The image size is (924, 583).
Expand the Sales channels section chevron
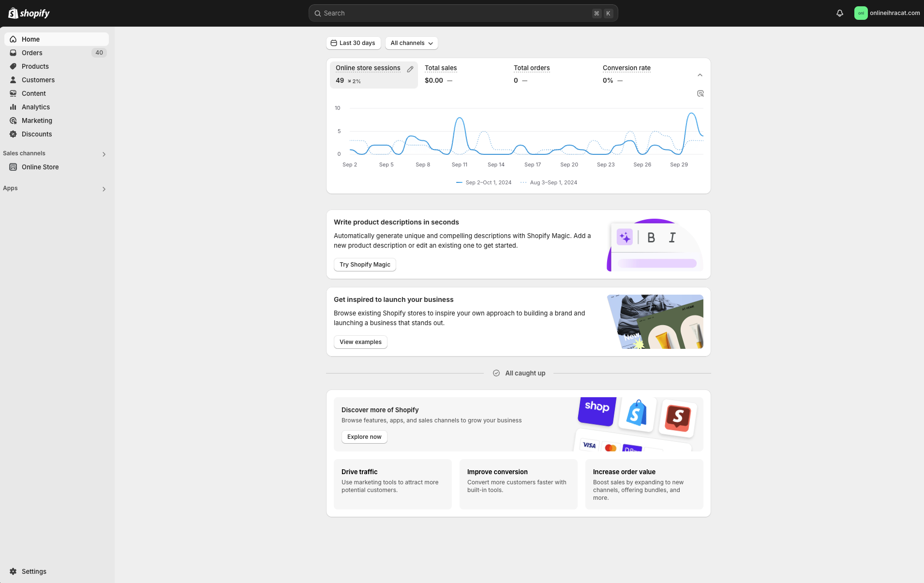click(x=104, y=154)
